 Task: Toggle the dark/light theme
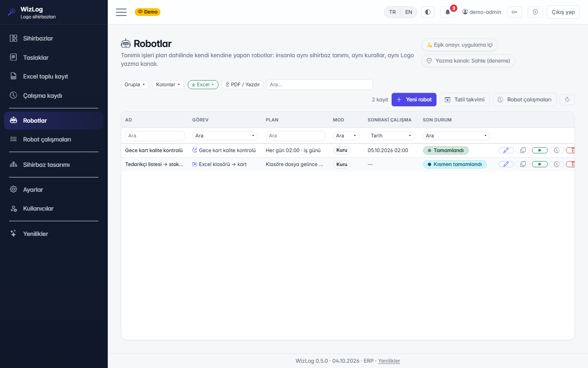point(428,12)
